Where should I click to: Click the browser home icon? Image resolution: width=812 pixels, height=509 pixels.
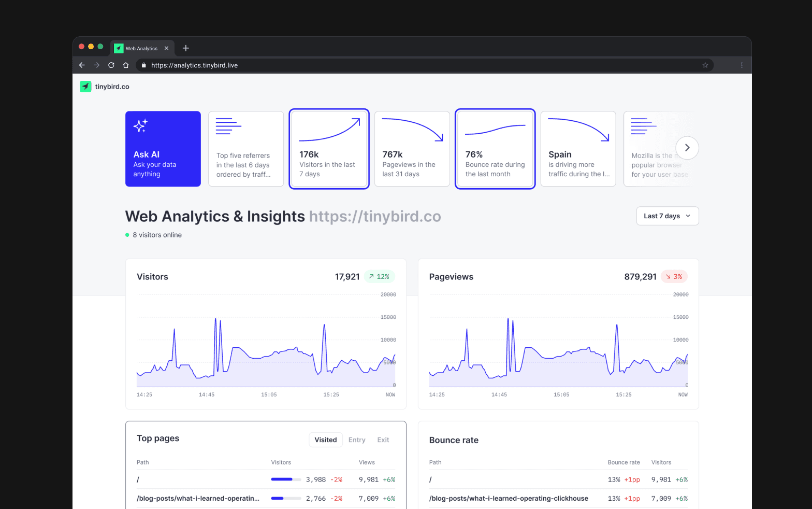tap(125, 65)
